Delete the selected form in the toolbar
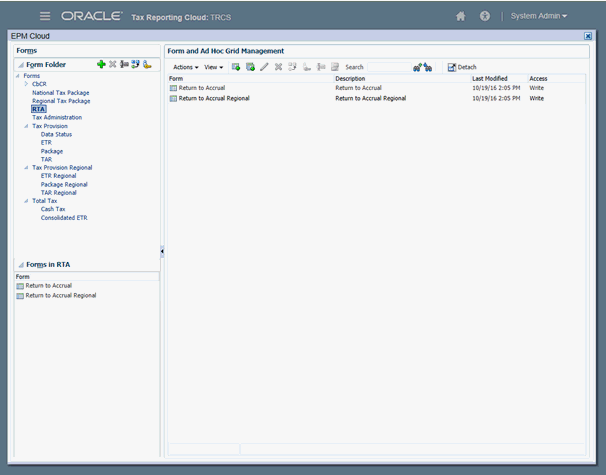This screenshot has width=606, height=475. [x=278, y=67]
